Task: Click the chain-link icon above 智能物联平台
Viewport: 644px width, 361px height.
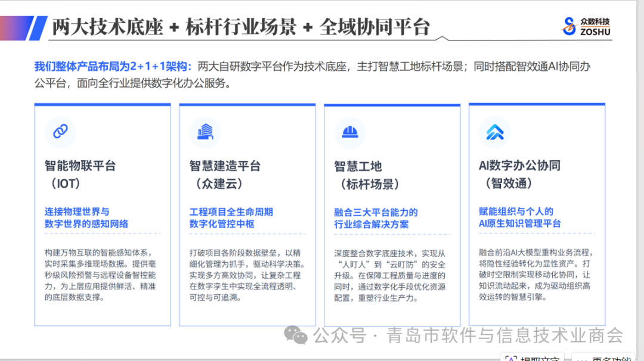Action: tap(60, 132)
